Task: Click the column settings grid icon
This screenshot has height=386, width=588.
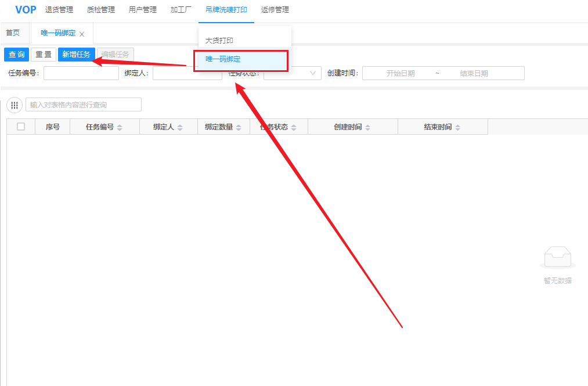Action: [x=15, y=105]
